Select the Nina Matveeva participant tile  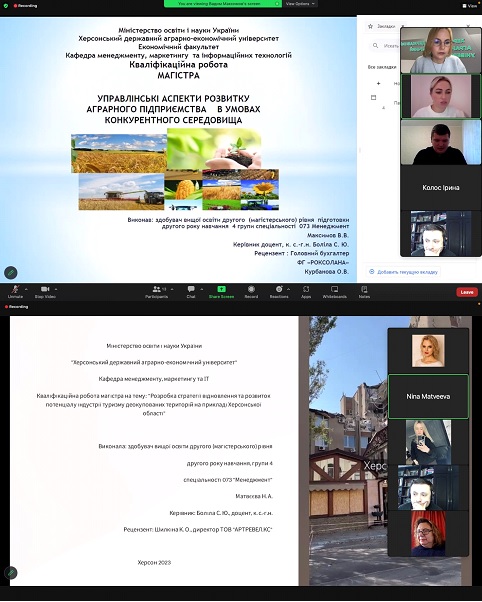tap(428, 396)
